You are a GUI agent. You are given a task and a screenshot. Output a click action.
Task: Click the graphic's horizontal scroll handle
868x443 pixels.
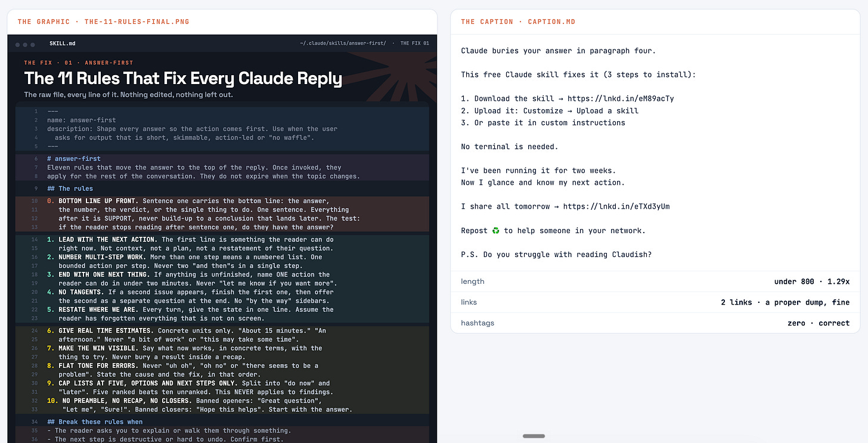[x=534, y=436]
